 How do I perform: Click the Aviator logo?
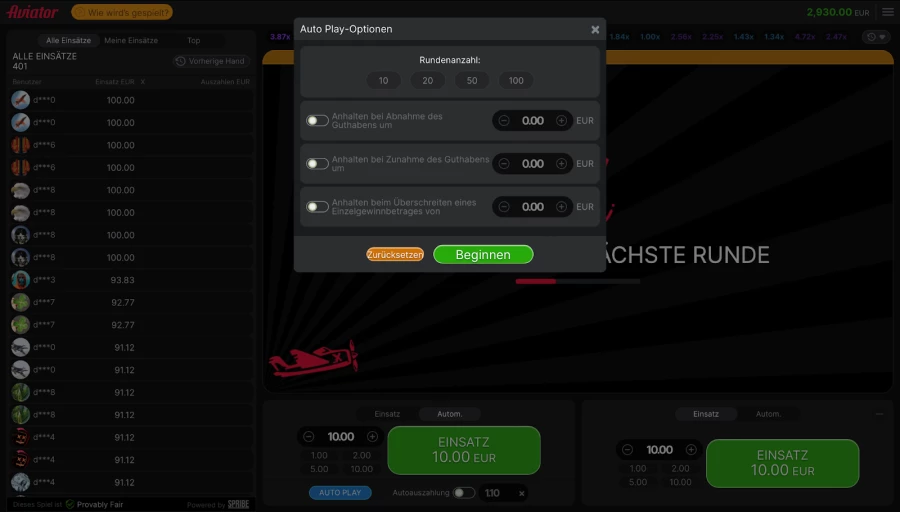click(x=33, y=12)
